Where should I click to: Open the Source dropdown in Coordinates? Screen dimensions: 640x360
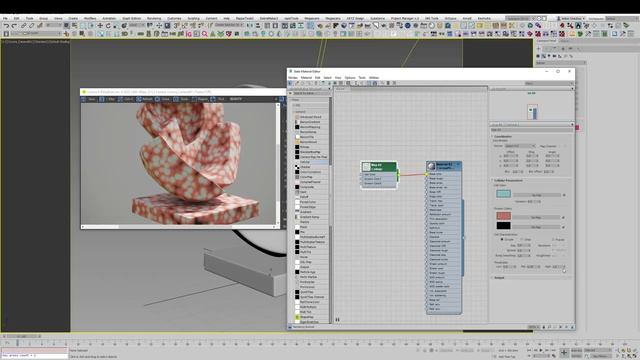[x=520, y=146]
